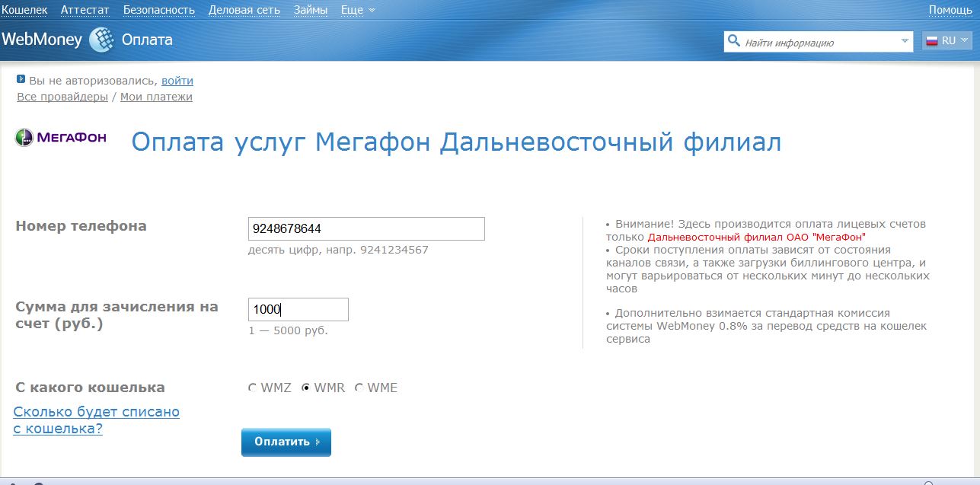This screenshot has height=485, width=980.
Task: Click 'Сколько будет списано с кошелька?' link
Action: [x=97, y=420]
